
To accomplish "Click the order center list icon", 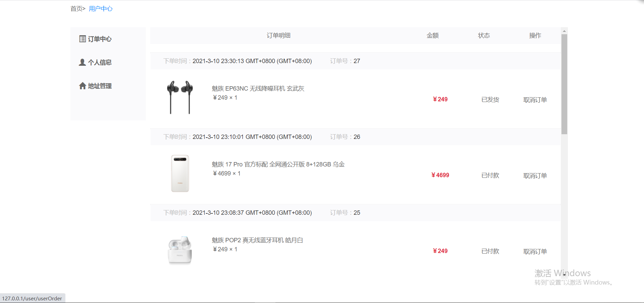I will coord(82,39).
